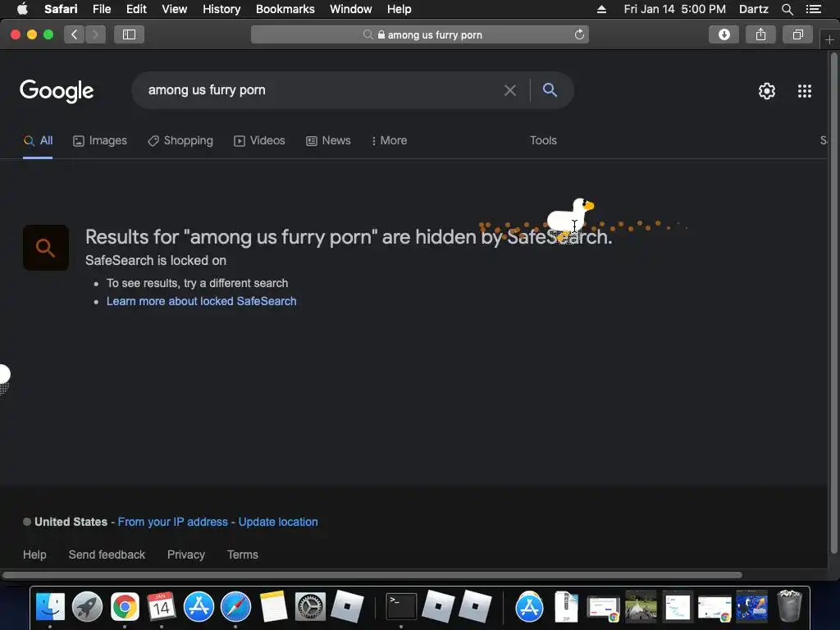The image size is (840, 630).
Task: Open the Help footer link
Action: pos(34,555)
